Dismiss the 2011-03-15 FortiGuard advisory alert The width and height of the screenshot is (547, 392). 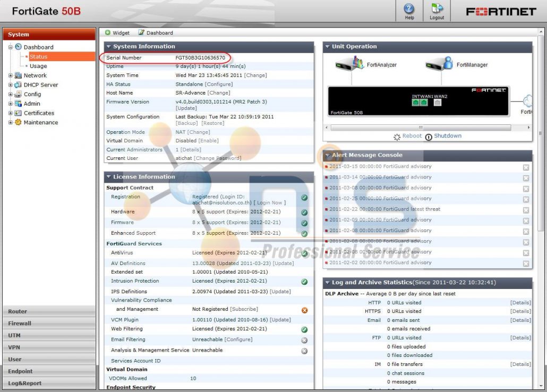[x=526, y=167]
